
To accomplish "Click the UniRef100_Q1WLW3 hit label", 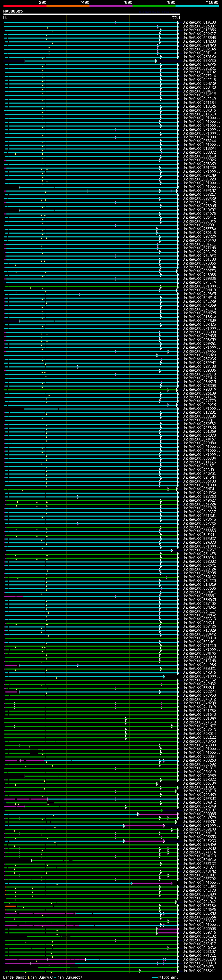I will pyautogui.click(x=199, y=23).
